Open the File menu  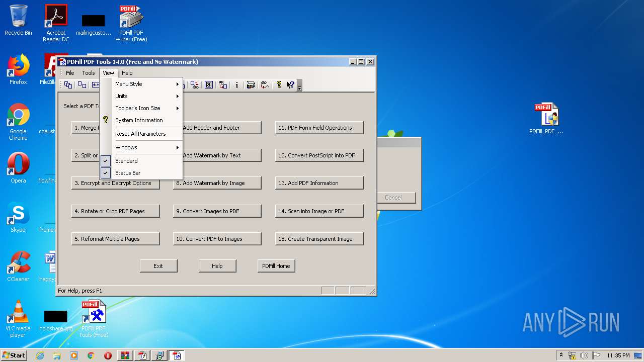point(70,73)
